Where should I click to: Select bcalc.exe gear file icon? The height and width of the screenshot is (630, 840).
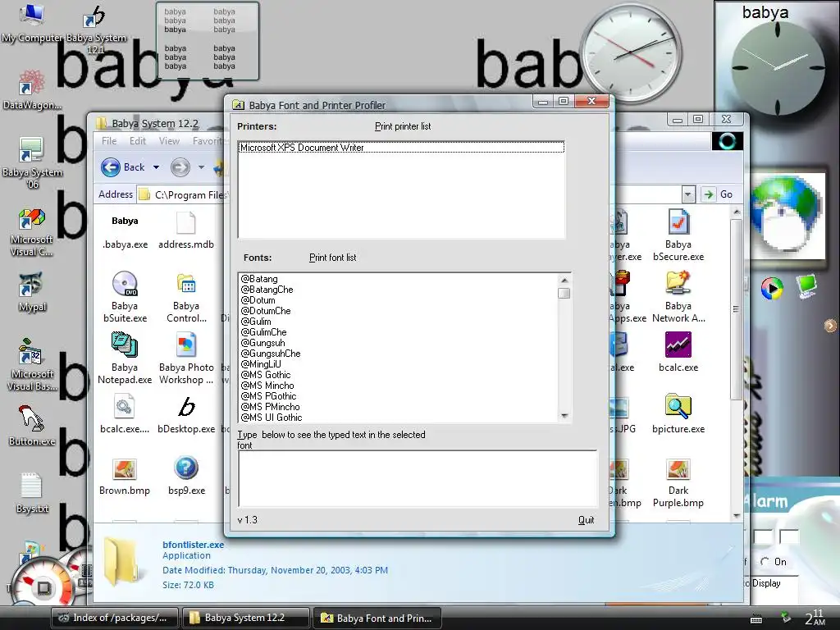click(125, 414)
